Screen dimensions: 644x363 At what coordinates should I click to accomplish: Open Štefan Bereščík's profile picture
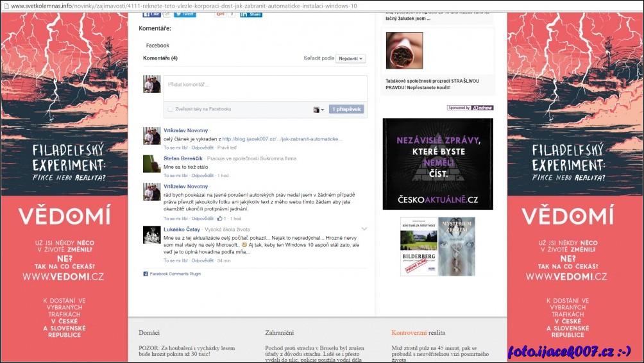(152, 164)
